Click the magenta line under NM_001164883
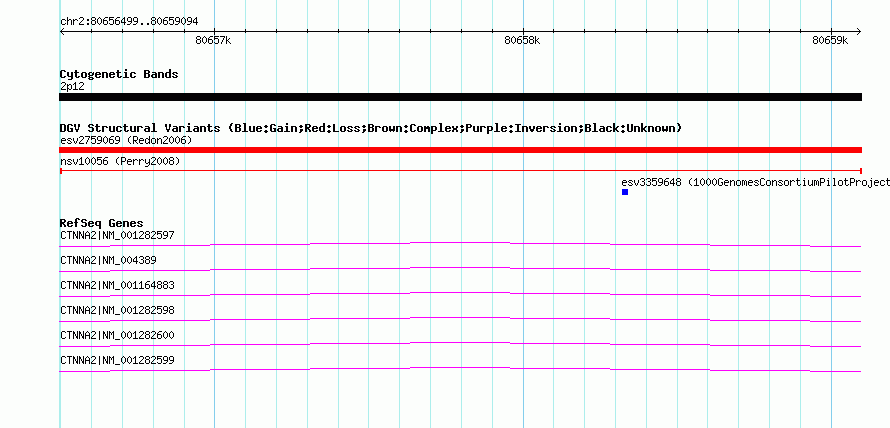 [460, 294]
